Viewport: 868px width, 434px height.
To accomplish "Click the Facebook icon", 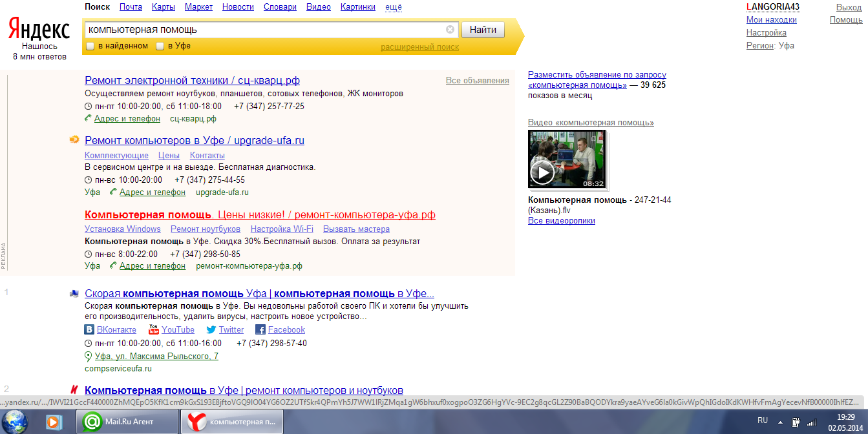I will pyautogui.click(x=260, y=329).
